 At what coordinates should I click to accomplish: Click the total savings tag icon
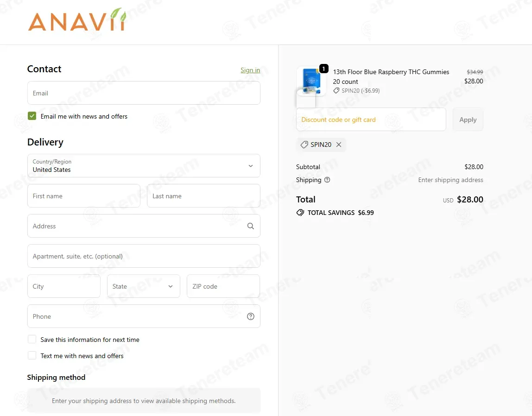click(x=300, y=213)
